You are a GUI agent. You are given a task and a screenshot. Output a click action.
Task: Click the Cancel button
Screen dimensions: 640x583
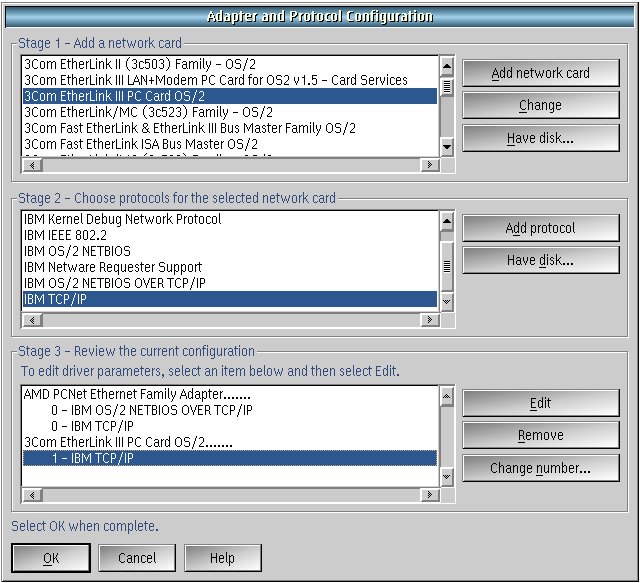pyautogui.click(x=137, y=558)
